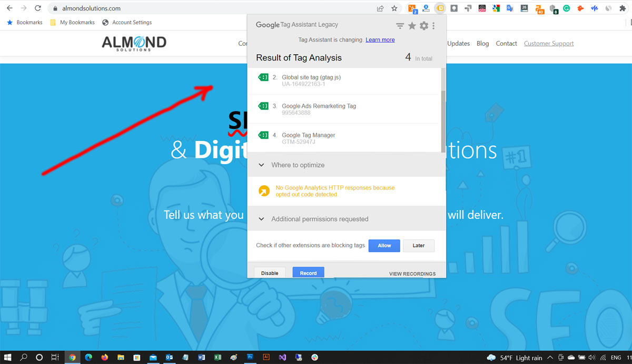
Task: Click Google Translate extension icon
Action: (x=510, y=8)
